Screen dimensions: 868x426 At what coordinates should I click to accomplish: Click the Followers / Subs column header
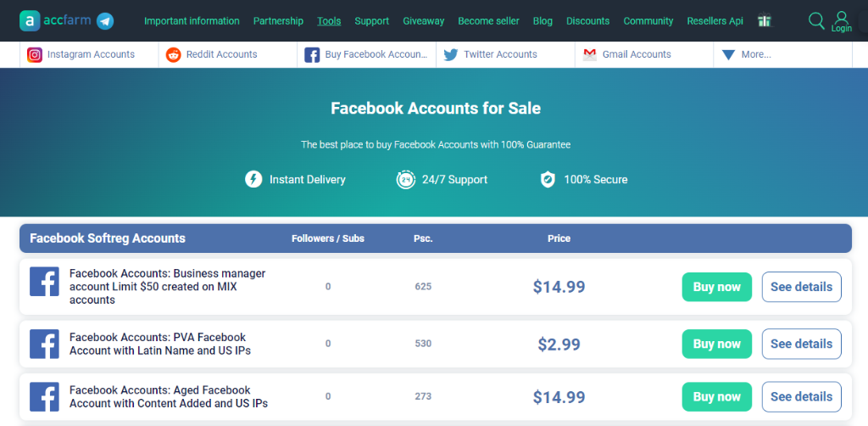(x=328, y=238)
